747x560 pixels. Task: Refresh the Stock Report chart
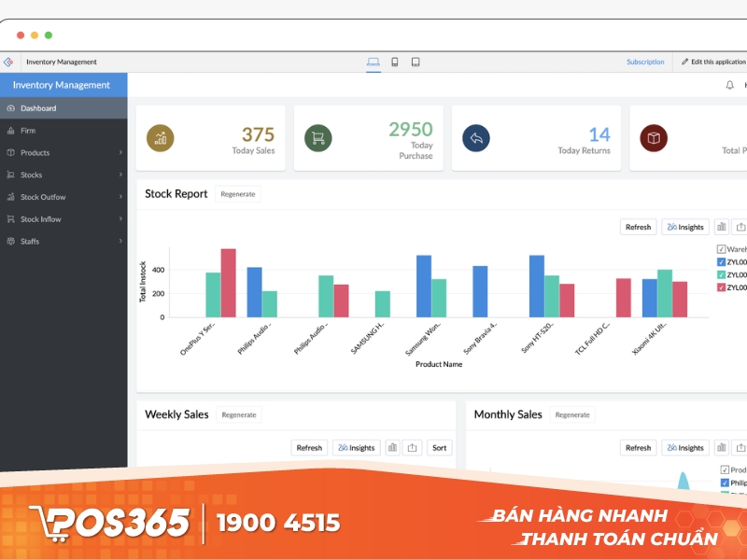click(x=638, y=227)
